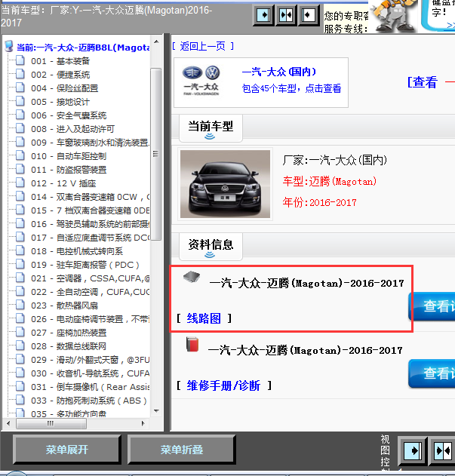Open tree item 009 - 车窗玻璃刮水和清洗装置
The image size is (455, 476).
(91, 143)
